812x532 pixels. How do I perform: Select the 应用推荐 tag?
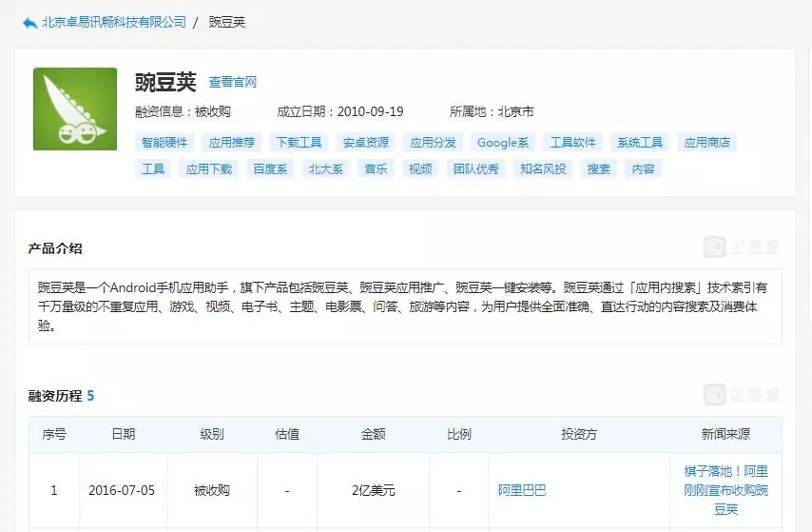(x=231, y=142)
